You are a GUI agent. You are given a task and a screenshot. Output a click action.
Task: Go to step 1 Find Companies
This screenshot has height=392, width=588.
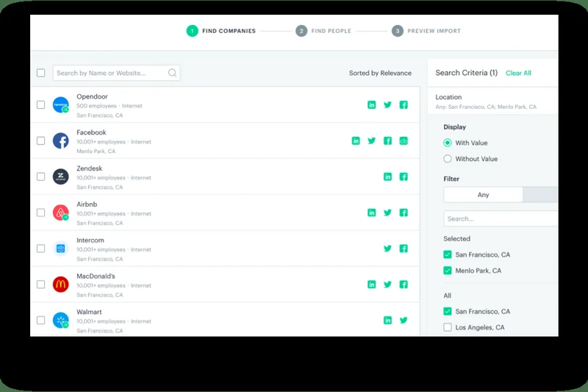pyautogui.click(x=221, y=31)
